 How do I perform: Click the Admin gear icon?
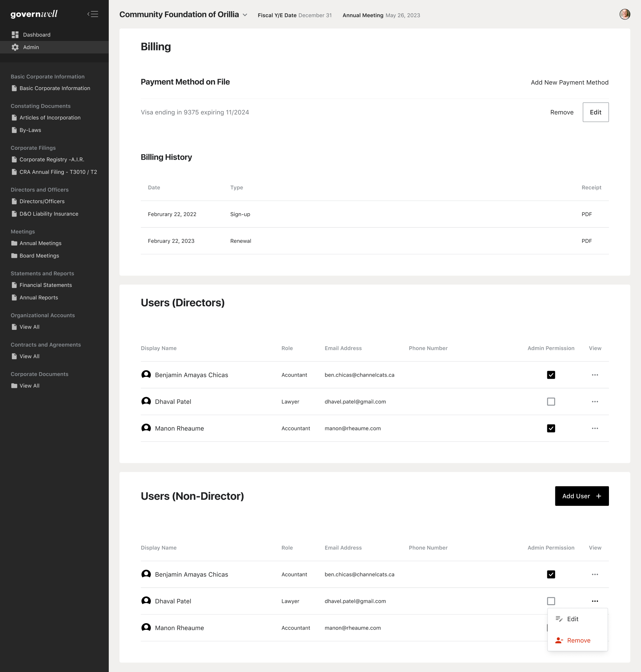(x=15, y=47)
